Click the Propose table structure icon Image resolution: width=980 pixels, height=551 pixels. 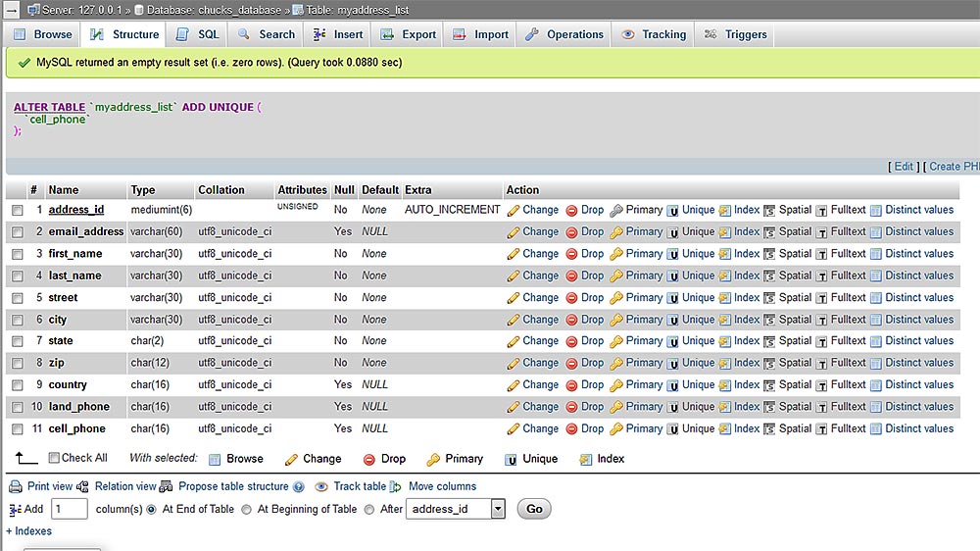[166, 486]
